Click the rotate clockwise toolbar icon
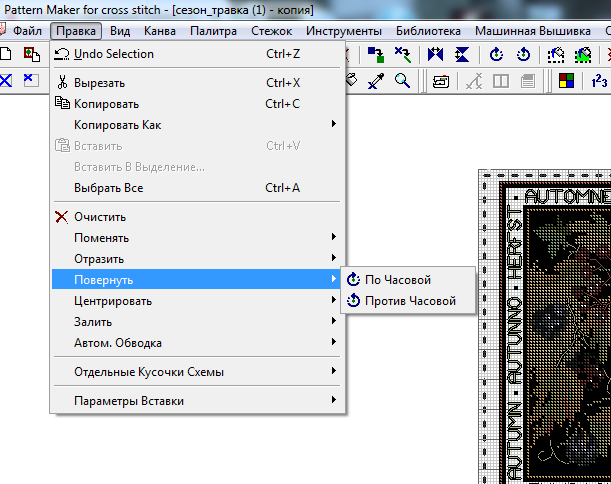Image resolution: width=611 pixels, height=484 pixels. coord(497,54)
